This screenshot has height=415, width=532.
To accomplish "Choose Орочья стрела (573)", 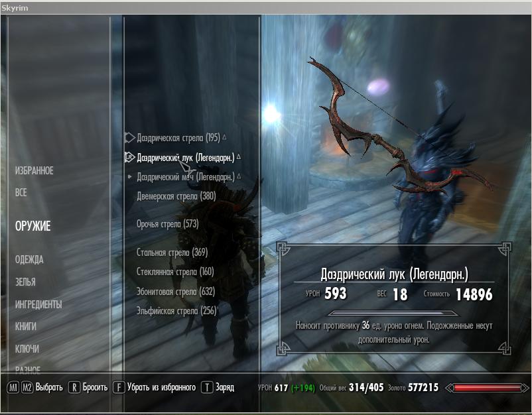I will 168,224.
